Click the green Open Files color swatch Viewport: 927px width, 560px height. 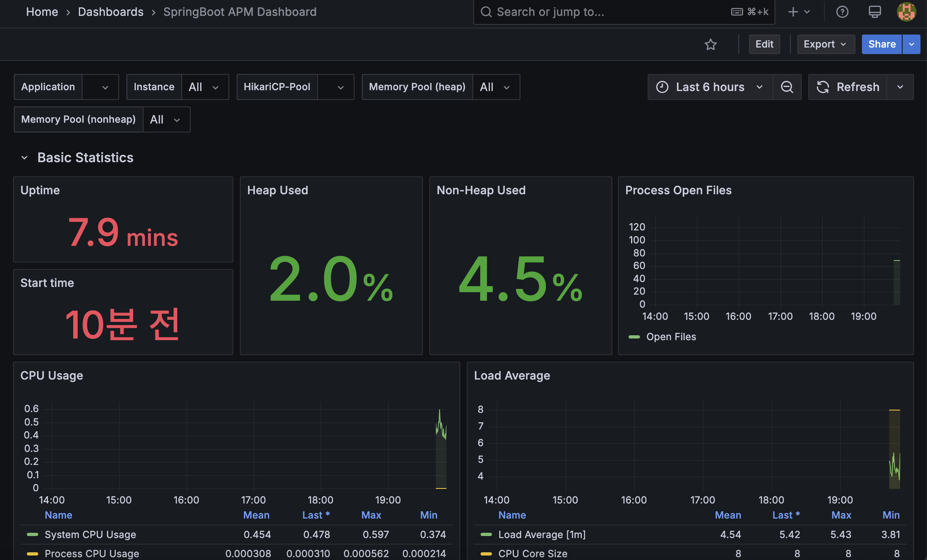click(634, 337)
